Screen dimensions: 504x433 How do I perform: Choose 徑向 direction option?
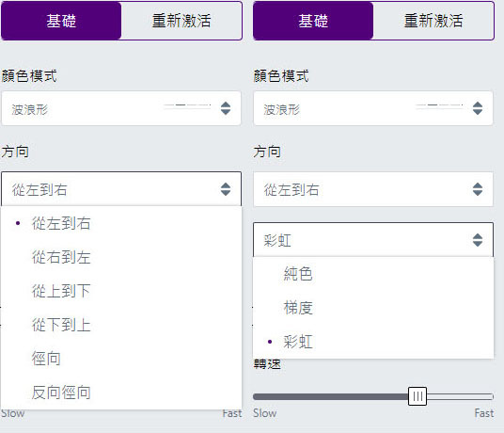click(121, 359)
